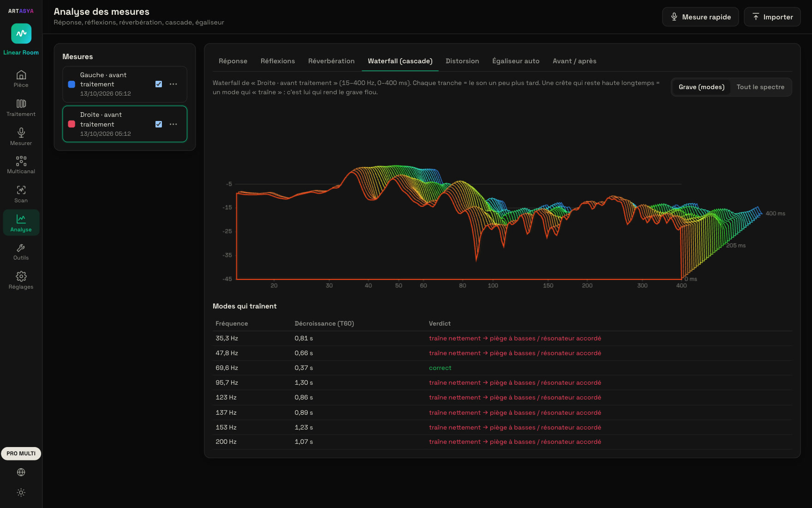Click the Décroissance (T60) column header
Screen dimensions: 812x508
324,323
